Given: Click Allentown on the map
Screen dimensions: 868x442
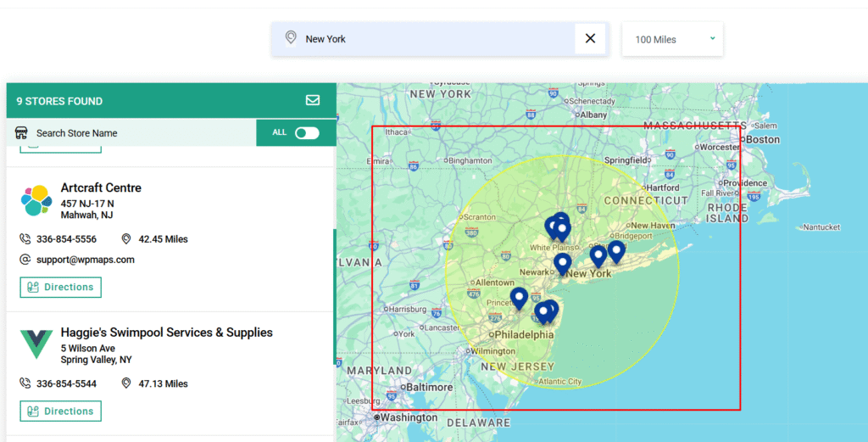Looking at the screenshot, I should (495, 283).
